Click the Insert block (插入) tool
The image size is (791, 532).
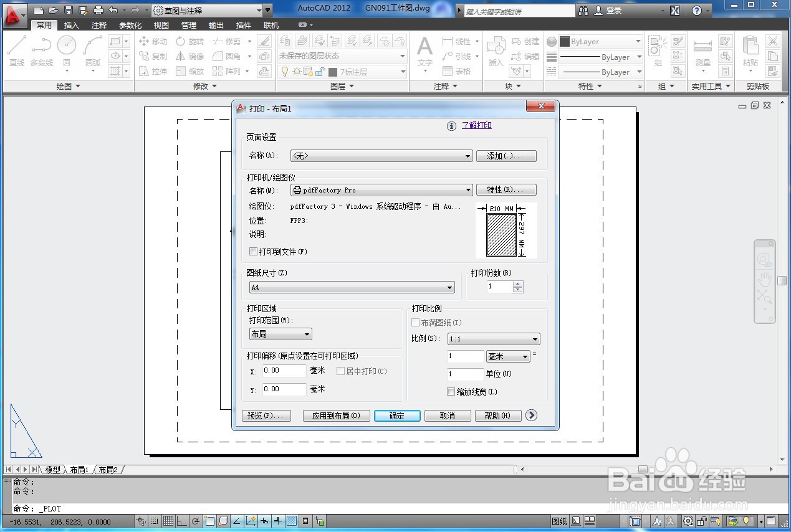(496, 51)
